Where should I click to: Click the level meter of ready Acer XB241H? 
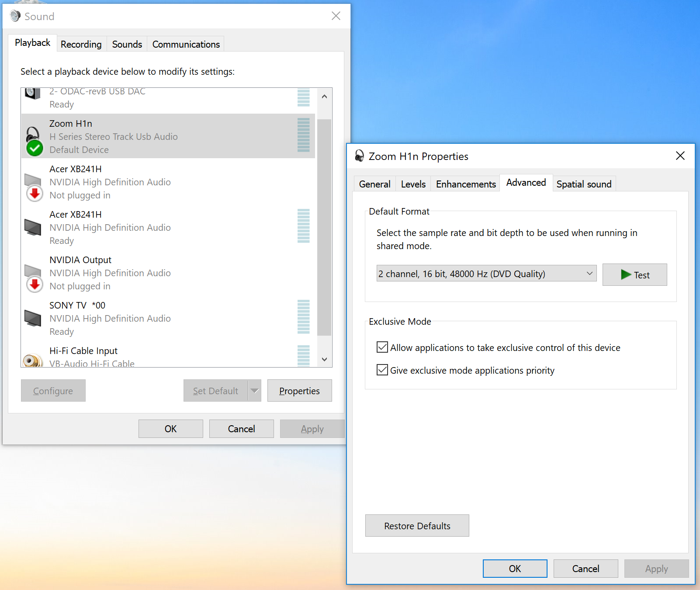pos(303,226)
